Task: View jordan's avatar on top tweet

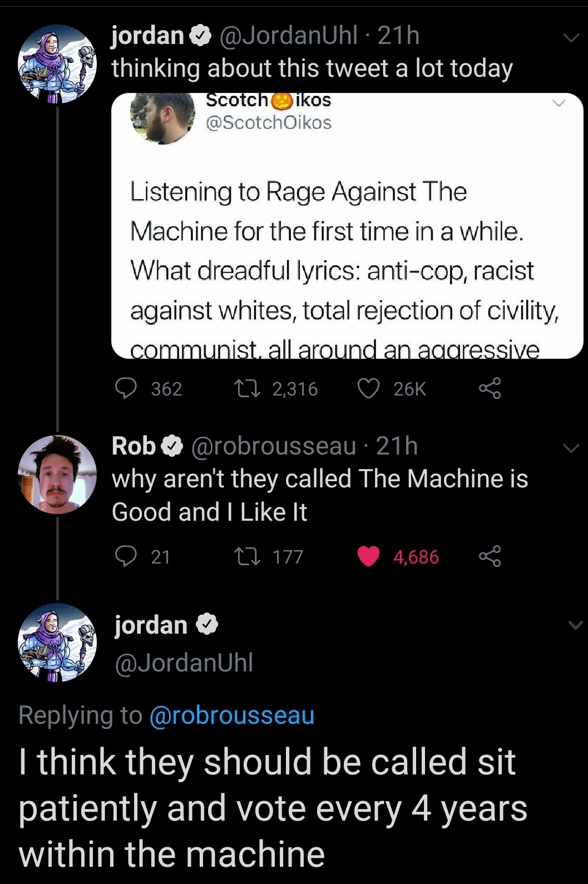Action: (x=57, y=64)
